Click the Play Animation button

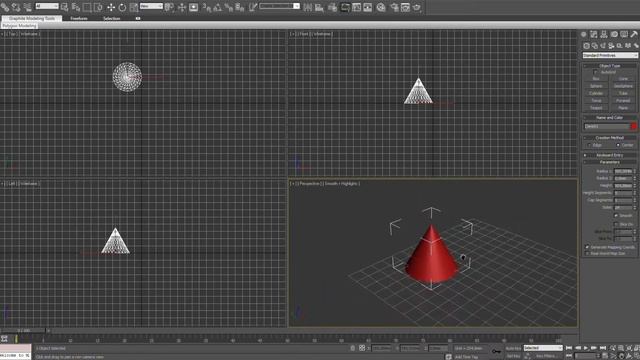click(586, 348)
